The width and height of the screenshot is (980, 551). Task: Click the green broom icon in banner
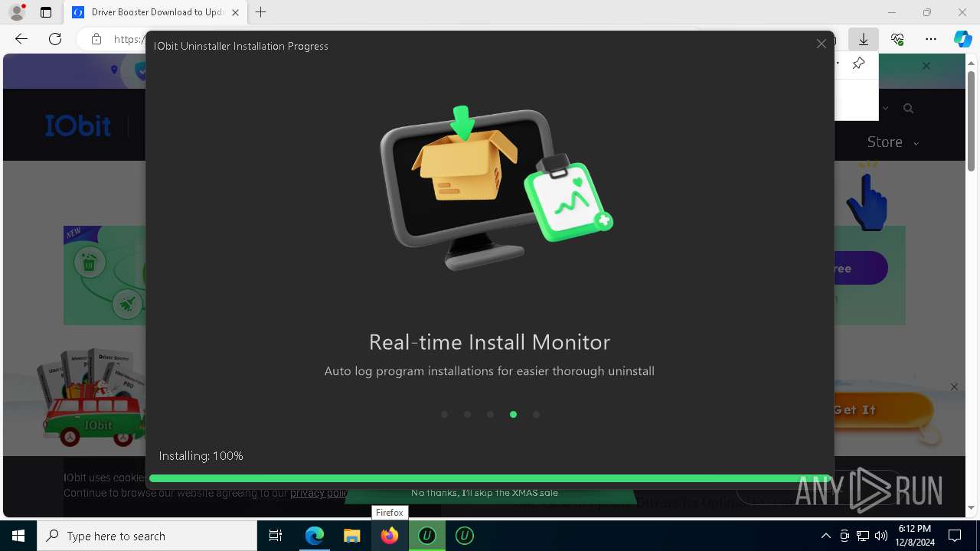pos(127,304)
